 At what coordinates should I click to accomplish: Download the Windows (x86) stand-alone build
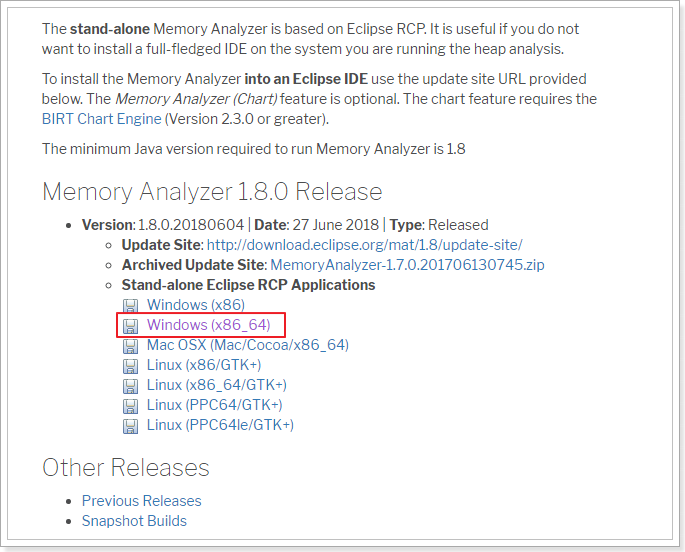[x=196, y=305]
